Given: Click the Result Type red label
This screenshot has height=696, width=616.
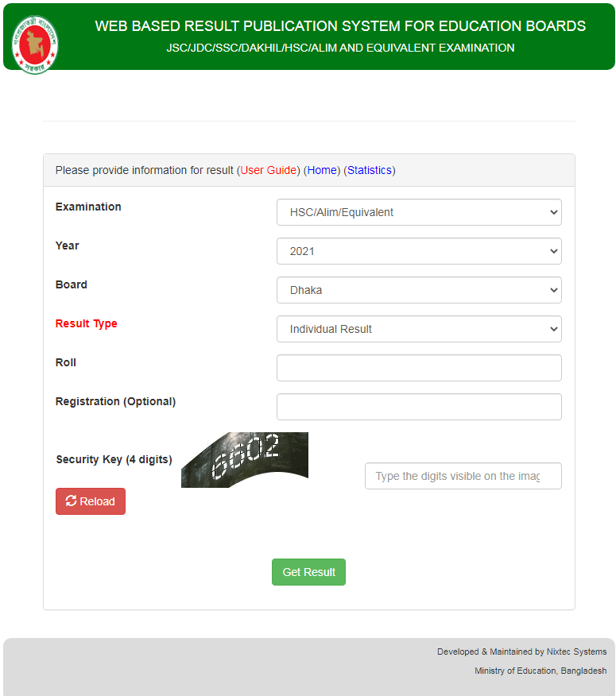Looking at the screenshot, I should tap(86, 323).
